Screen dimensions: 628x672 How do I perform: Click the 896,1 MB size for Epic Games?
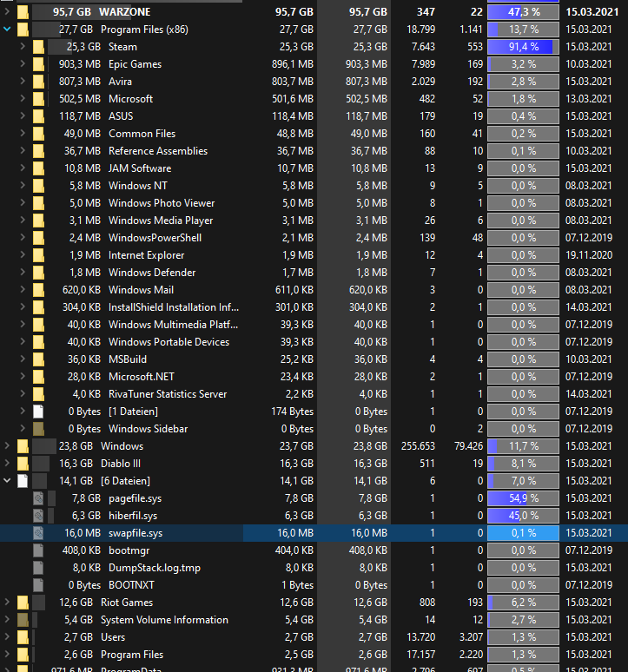(x=293, y=64)
